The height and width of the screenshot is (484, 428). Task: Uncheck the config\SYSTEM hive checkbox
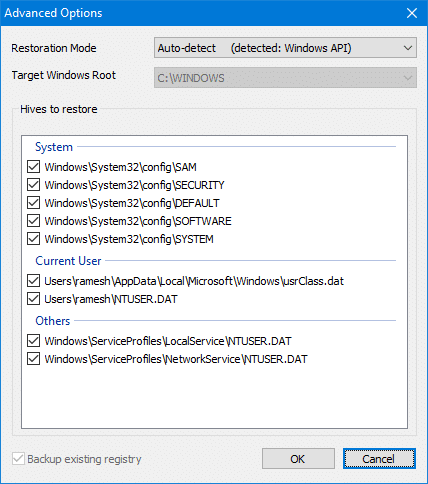pyautogui.click(x=34, y=239)
